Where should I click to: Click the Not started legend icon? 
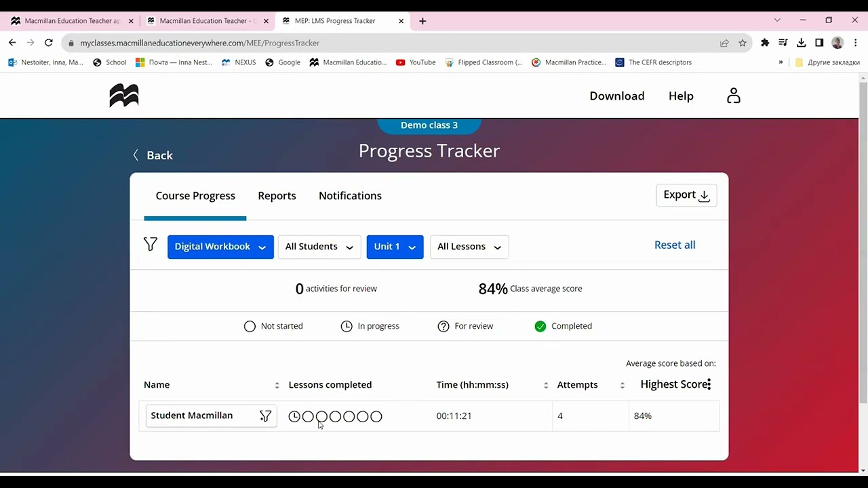[250, 326]
